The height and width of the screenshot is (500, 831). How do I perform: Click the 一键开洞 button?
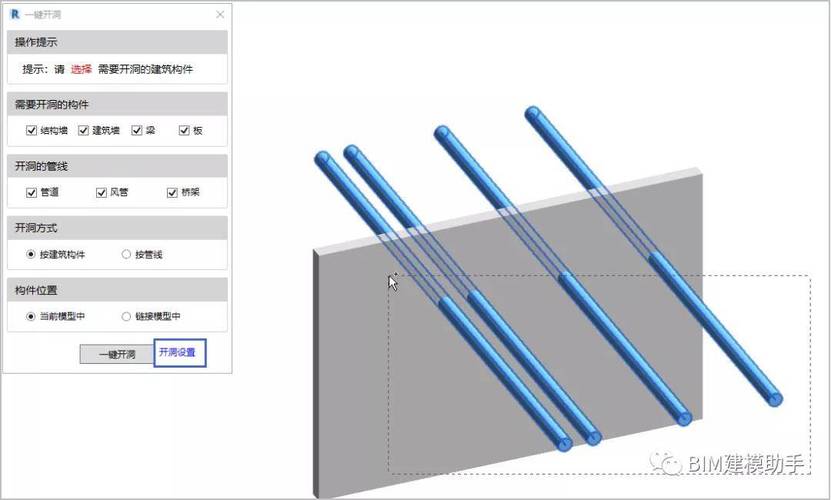click(x=117, y=354)
